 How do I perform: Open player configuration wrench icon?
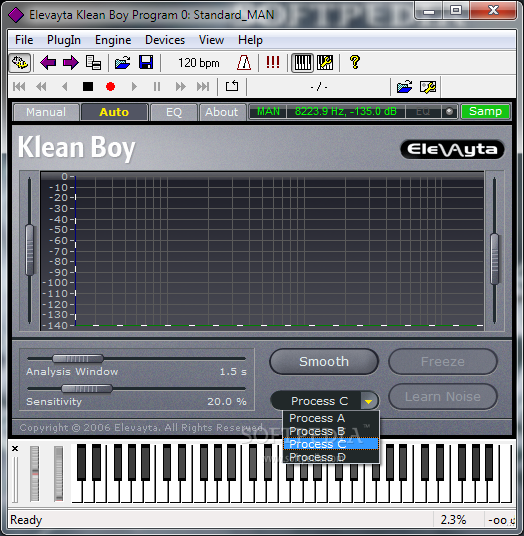pos(428,87)
